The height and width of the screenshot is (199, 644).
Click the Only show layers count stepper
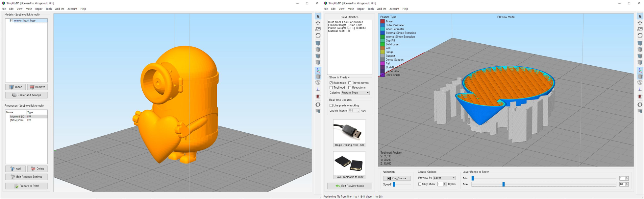pos(445,184)
